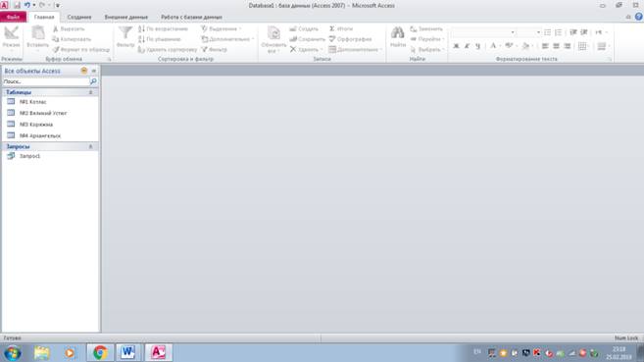Click the navigation pane search field
The height and width of the screenshot is (362, 644).
(x=46, y=81)
